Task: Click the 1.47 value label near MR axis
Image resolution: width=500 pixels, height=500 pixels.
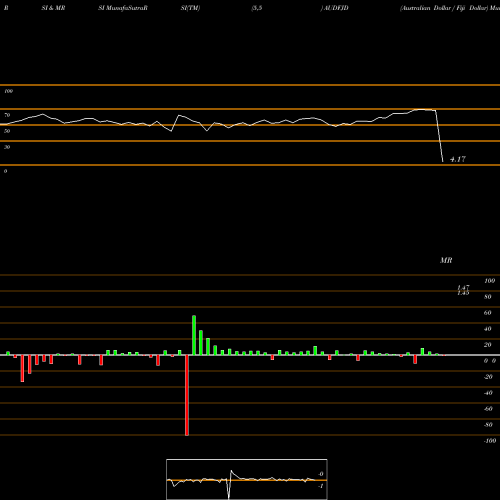Action: tap(463, 287)
